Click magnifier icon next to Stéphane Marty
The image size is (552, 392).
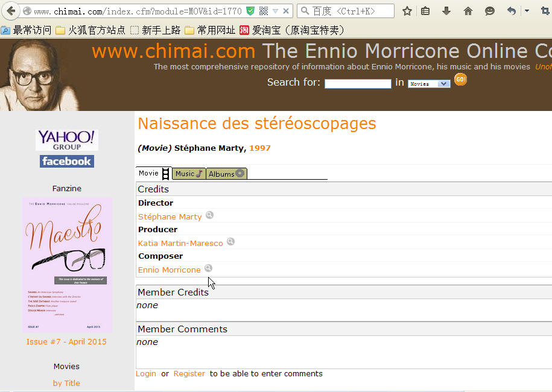[209, 215]
